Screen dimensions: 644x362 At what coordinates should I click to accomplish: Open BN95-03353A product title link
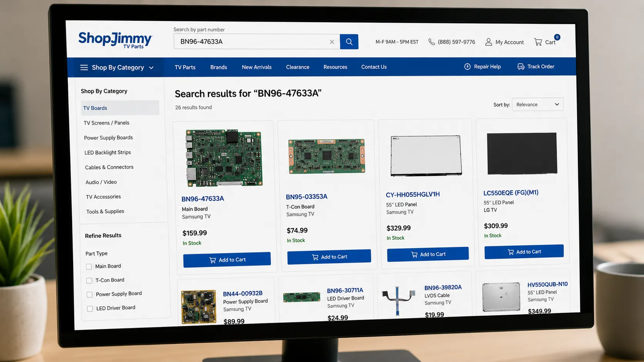(307, 197)
